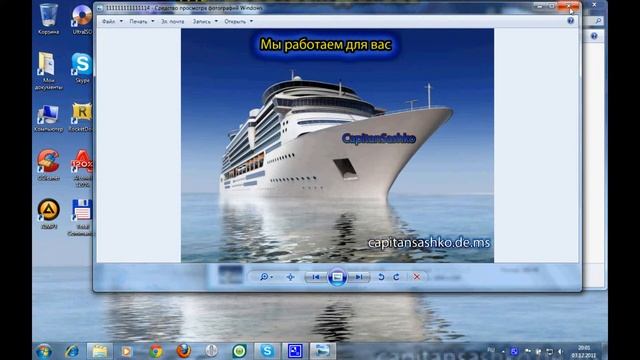The image size is (640, 360).
Task: Open Windows Explorer from the taskbar
Action: pyautogui.click(x=100, y=351)
